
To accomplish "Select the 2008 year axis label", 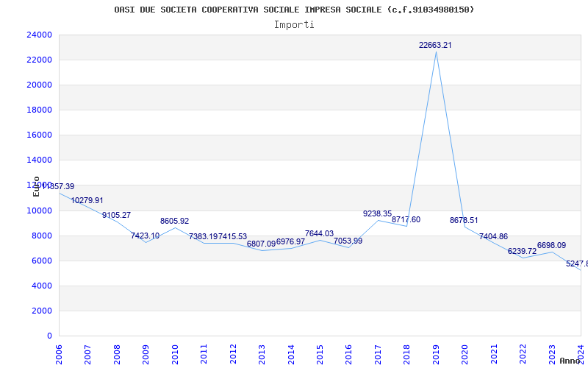I will (117, 354).
